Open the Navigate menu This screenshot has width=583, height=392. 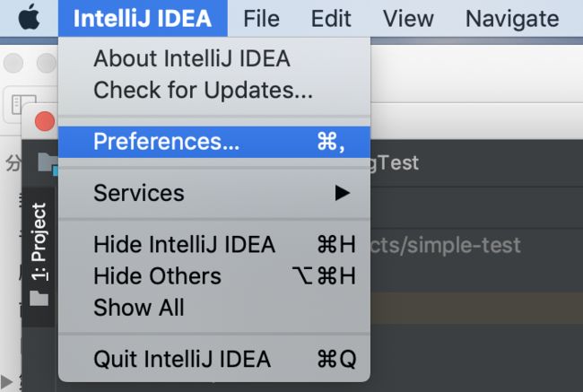pos(512,18)
